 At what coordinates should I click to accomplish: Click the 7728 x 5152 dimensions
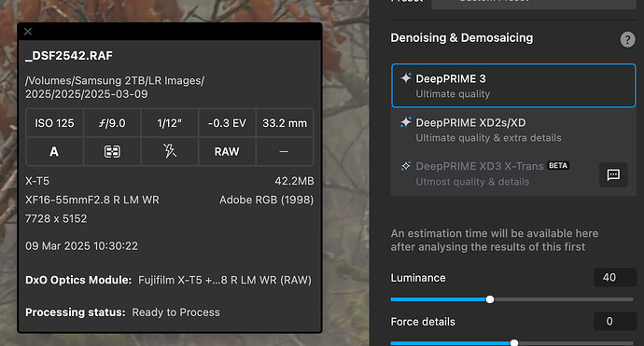click(x=56, y=219)
